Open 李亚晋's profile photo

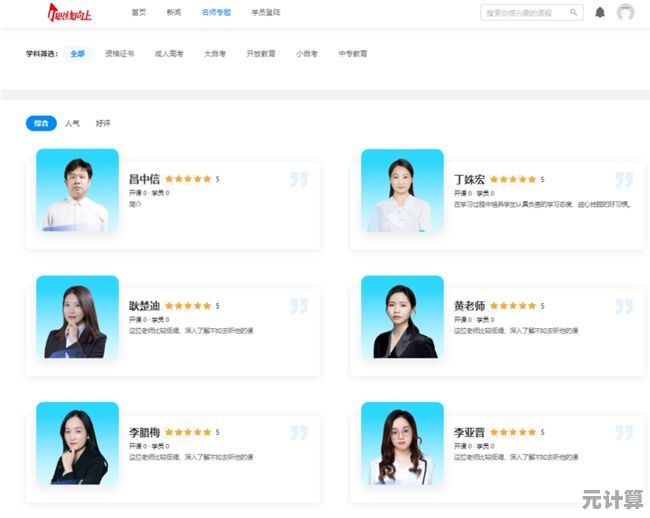pyautogui.click(x=402, y=443)
